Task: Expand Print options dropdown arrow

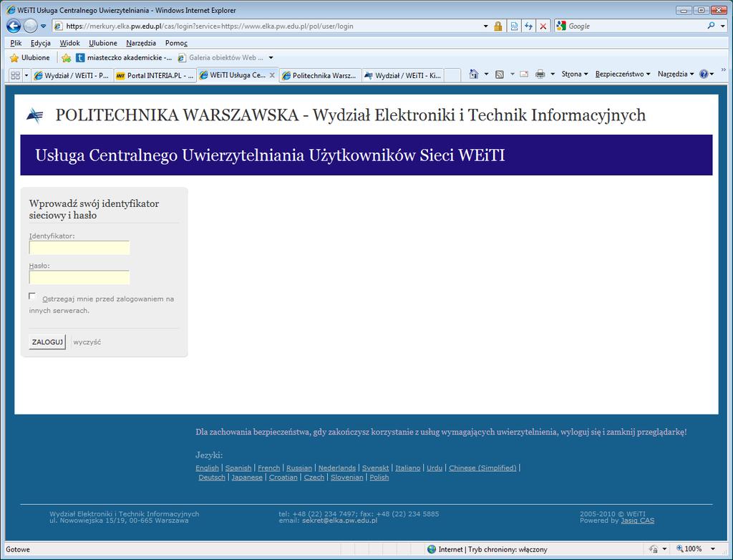Action: [552, 74]
